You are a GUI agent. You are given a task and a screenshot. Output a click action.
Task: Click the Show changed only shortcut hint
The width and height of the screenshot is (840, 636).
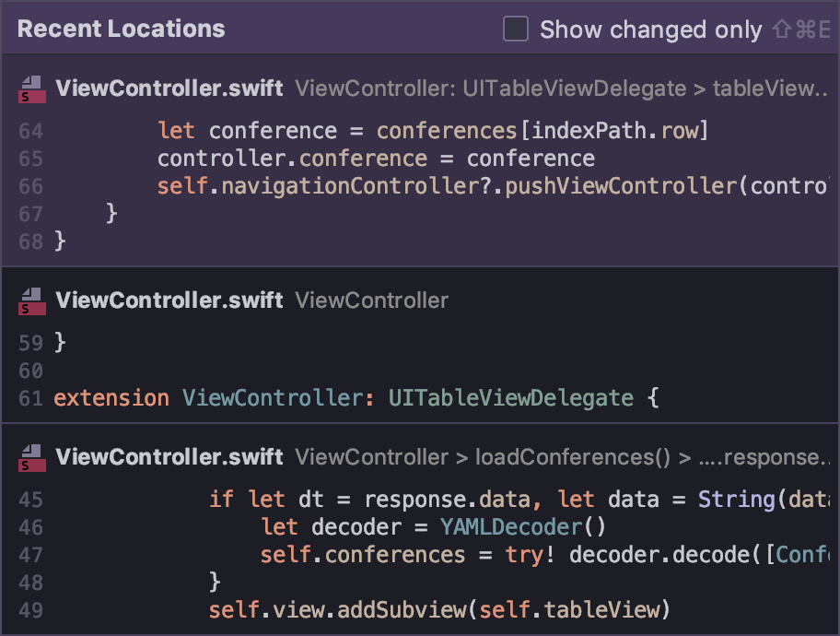pos(799,29)
